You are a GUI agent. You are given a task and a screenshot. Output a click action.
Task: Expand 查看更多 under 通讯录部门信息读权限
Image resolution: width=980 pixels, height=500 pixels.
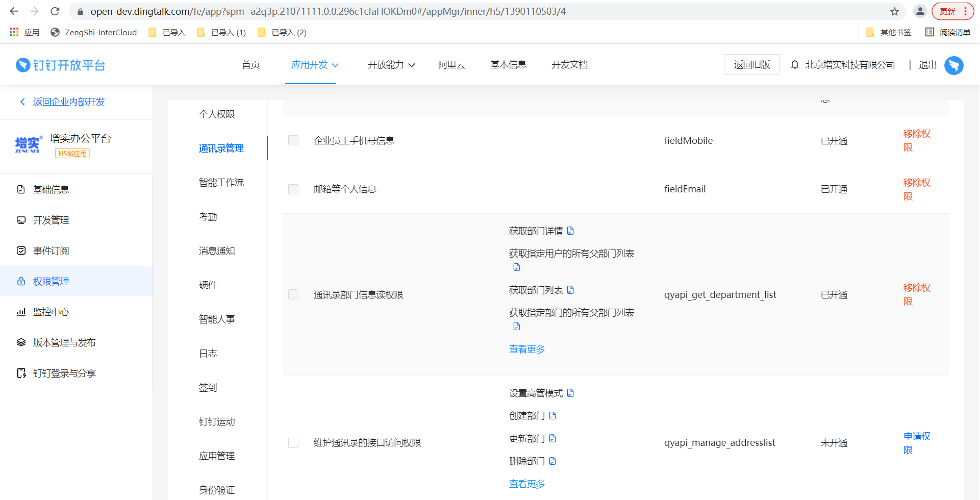527,349
